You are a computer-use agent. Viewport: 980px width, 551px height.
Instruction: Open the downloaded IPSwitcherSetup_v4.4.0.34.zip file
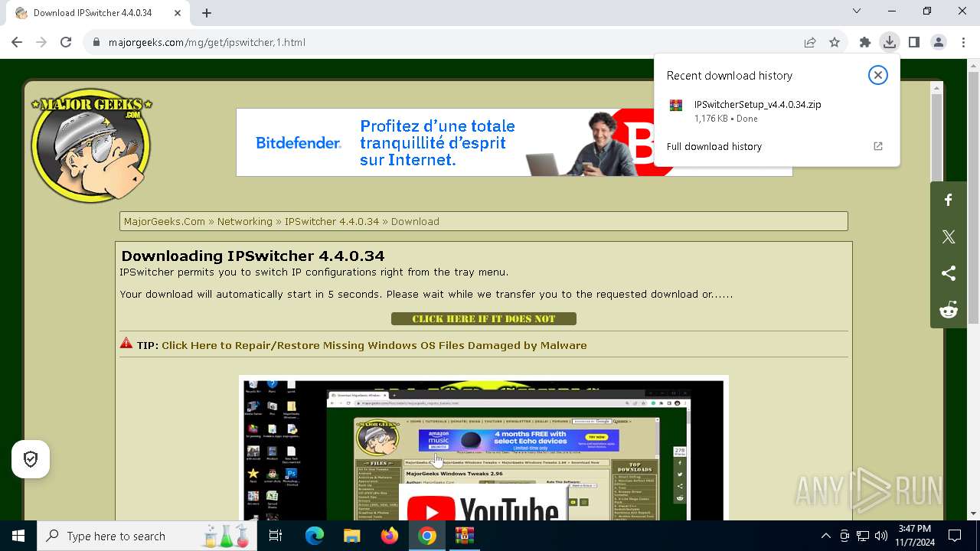(x=757, y=105)
